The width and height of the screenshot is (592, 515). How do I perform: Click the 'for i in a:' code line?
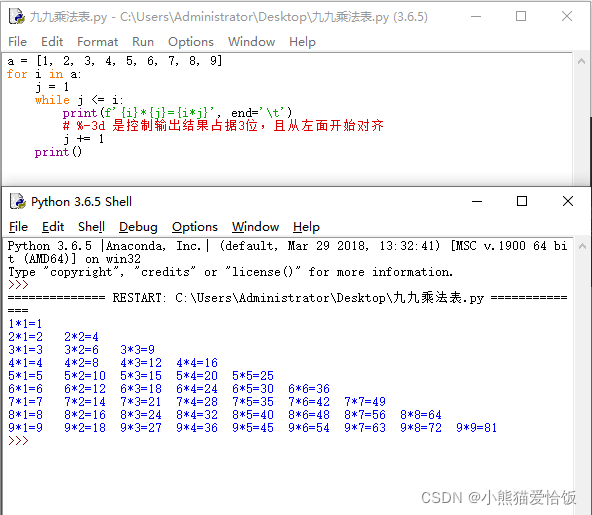(44, 74)
